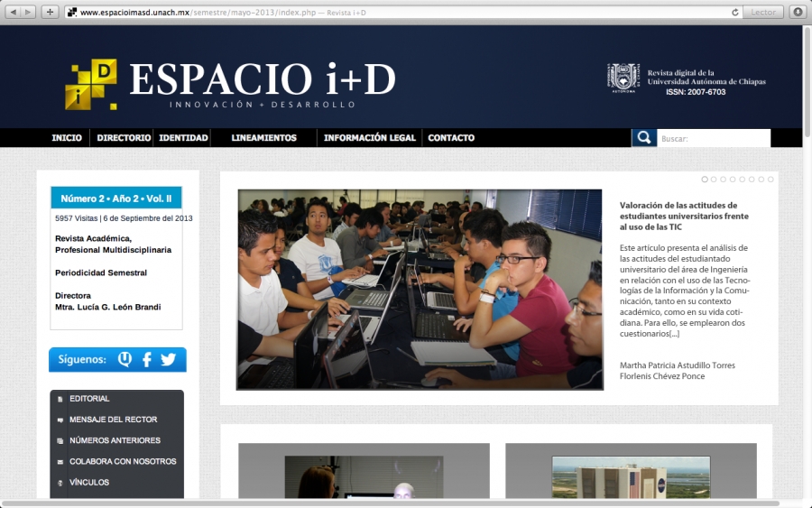This screenshot has height=508, width=812.
Task: Click the icon beside VÍNCULOS
Action: click(60, 483)
